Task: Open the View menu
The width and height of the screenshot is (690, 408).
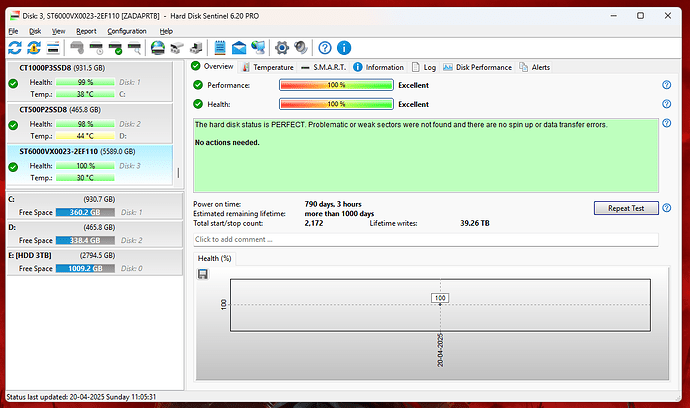Action: click(x=58, y=31)
